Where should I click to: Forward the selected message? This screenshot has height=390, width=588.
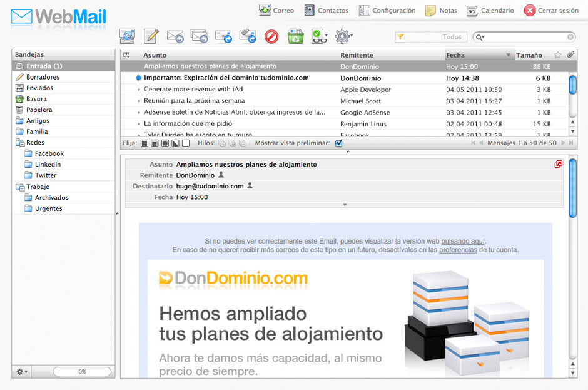coord(223,36)
